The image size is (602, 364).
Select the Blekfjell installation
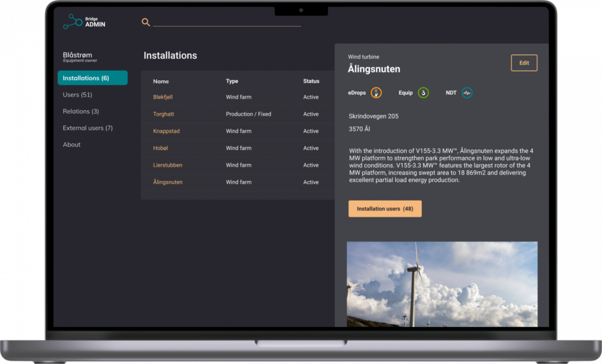(164, 97)
